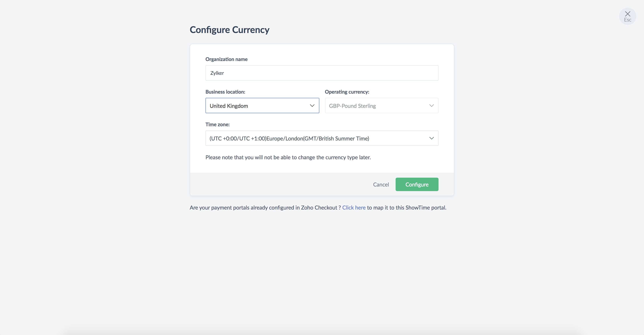Follow the "Click here" Zoho Checkout link
Image resolution: width=644 pixels, height=335 pixels.
click(354, 207)
